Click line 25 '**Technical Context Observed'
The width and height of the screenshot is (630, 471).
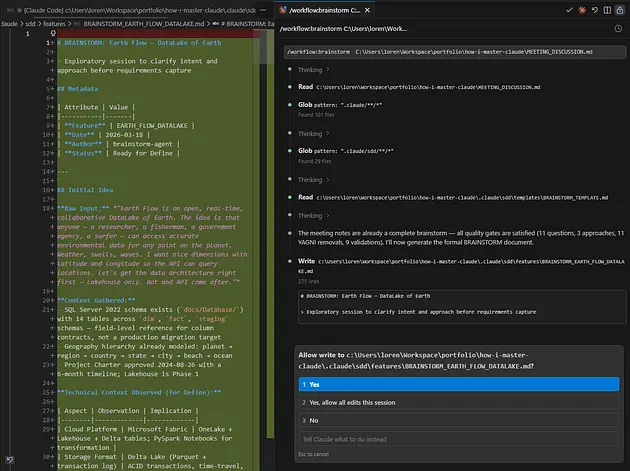[x=139, y=393]
